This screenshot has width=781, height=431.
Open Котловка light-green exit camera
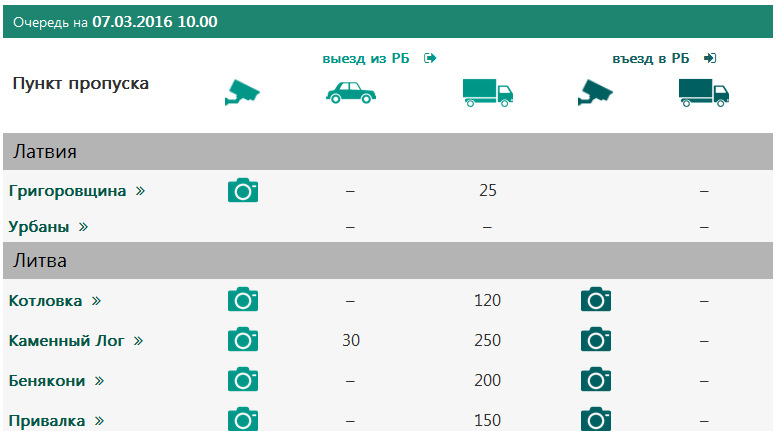point(243,299)
